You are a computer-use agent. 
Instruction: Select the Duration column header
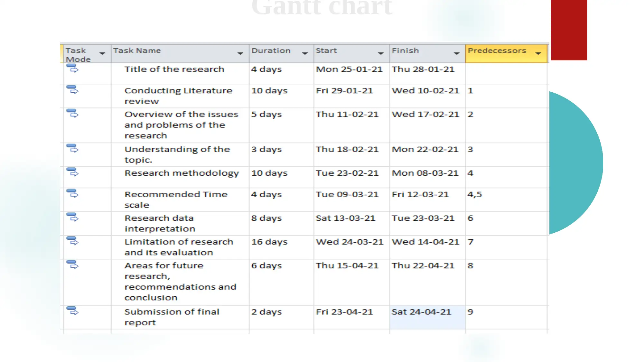pyautogui.click(x=281, y=53)
